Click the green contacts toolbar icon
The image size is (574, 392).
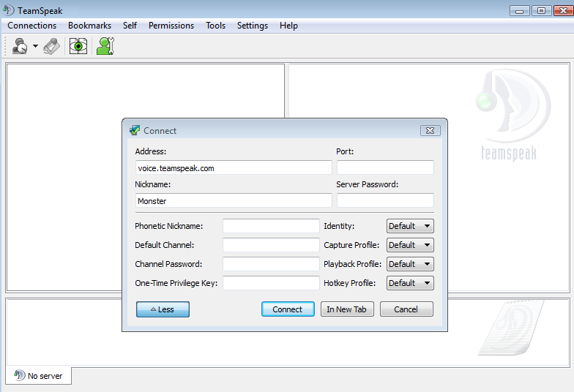point(105,46)
